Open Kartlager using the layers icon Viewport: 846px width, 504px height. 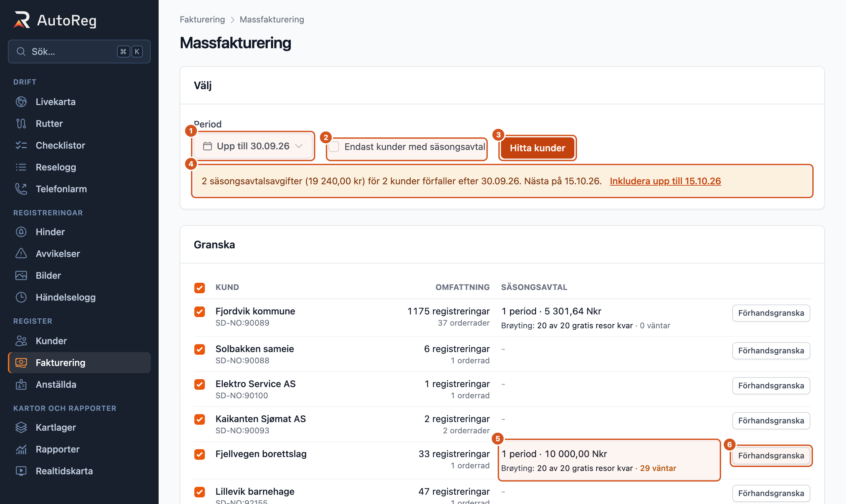click(x=21, y=427)
